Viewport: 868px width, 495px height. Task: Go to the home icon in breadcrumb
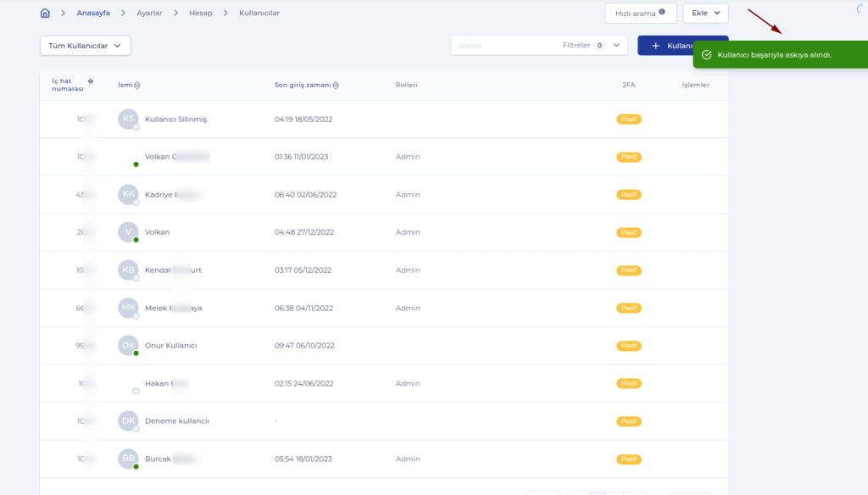pos(46,13)
